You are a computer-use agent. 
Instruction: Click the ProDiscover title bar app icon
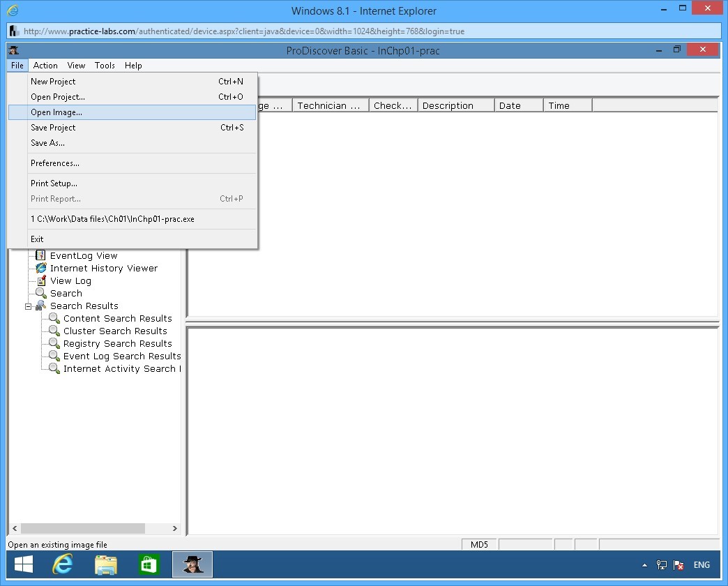tap(14, 50)
